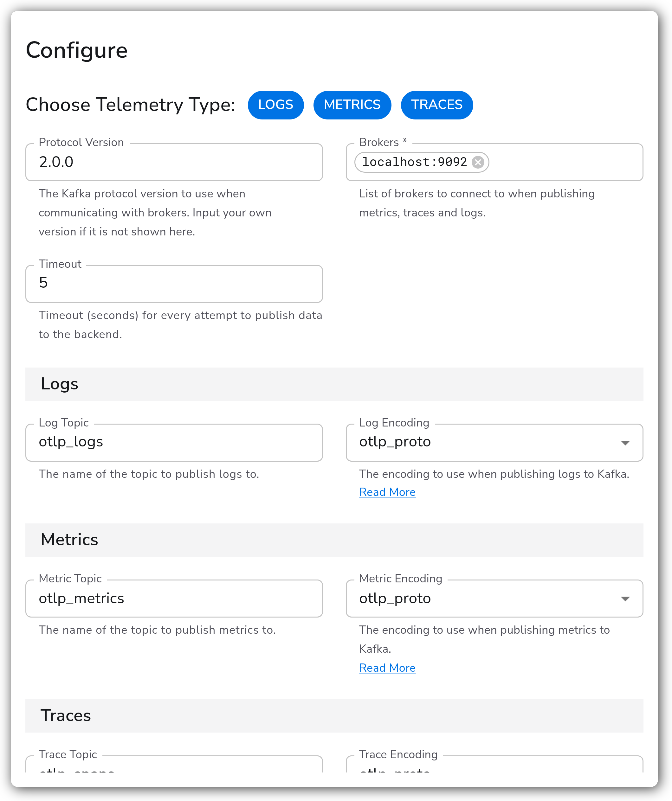Viewport: 672px width, 801px height.
Task: Toggle the TRACES telemetry type
Action: (436, 105)
